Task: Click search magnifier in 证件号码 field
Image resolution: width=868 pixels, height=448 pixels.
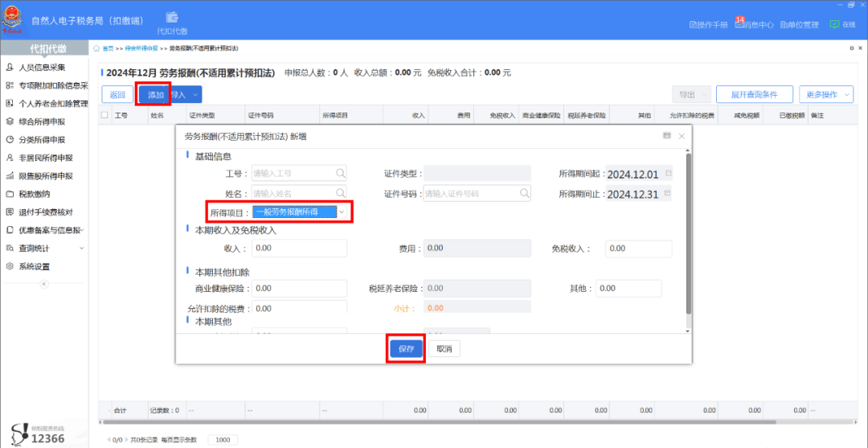Action: pyautogui.click(x=524, y=193)
